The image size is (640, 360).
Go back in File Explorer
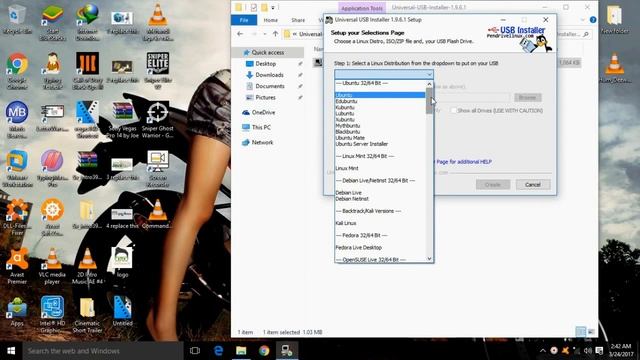pos(240,34)
